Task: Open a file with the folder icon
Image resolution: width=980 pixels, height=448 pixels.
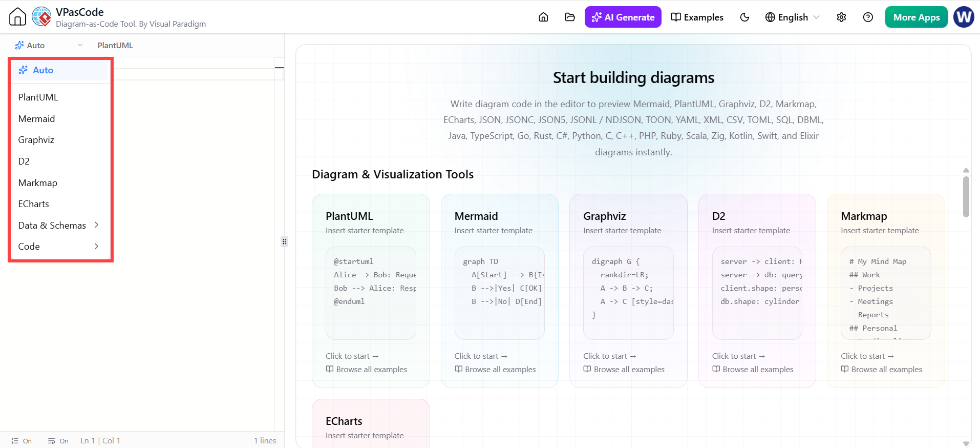Action: (570, 17)
